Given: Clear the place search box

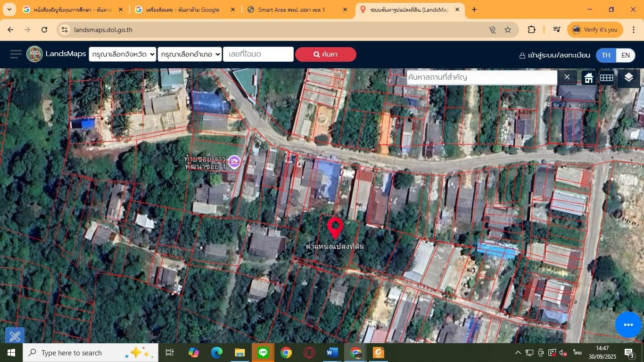Looking at the screenshot, I should (x=567, y=77).
